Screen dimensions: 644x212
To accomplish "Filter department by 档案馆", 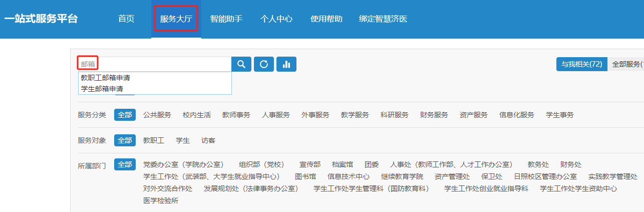I will tap(343, 164).
